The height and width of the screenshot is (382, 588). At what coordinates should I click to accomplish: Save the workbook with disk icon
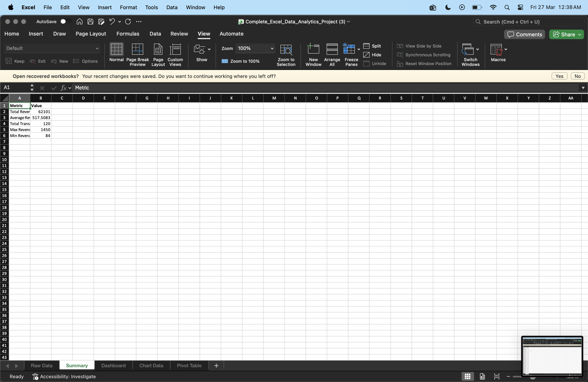90,22
